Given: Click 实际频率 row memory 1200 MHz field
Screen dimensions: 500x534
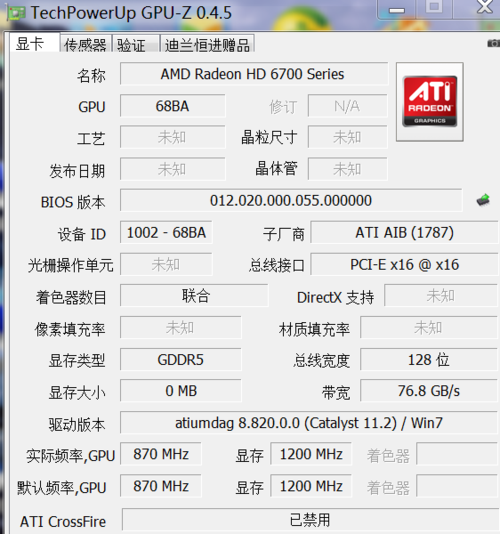Looking at the screenshot, I should (x=311, y=454).
